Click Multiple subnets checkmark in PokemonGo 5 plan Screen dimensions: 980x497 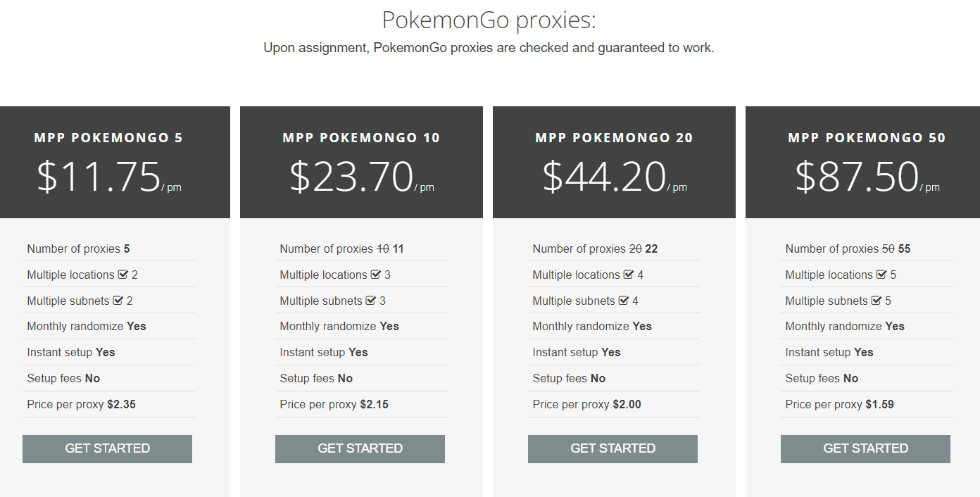click(118, 301)
